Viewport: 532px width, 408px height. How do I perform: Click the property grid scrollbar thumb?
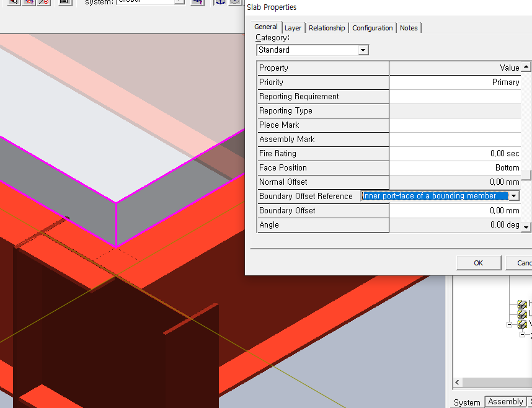[x=526, y=175]
